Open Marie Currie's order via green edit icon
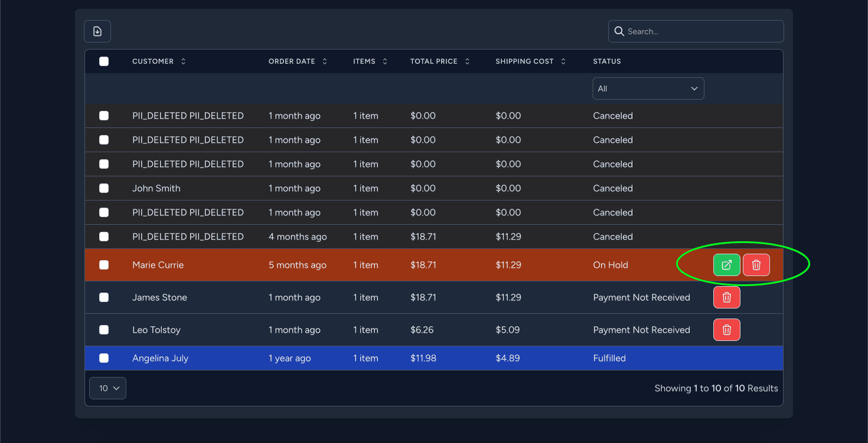This screenshot has width=868, height=443. coord(726,265)
